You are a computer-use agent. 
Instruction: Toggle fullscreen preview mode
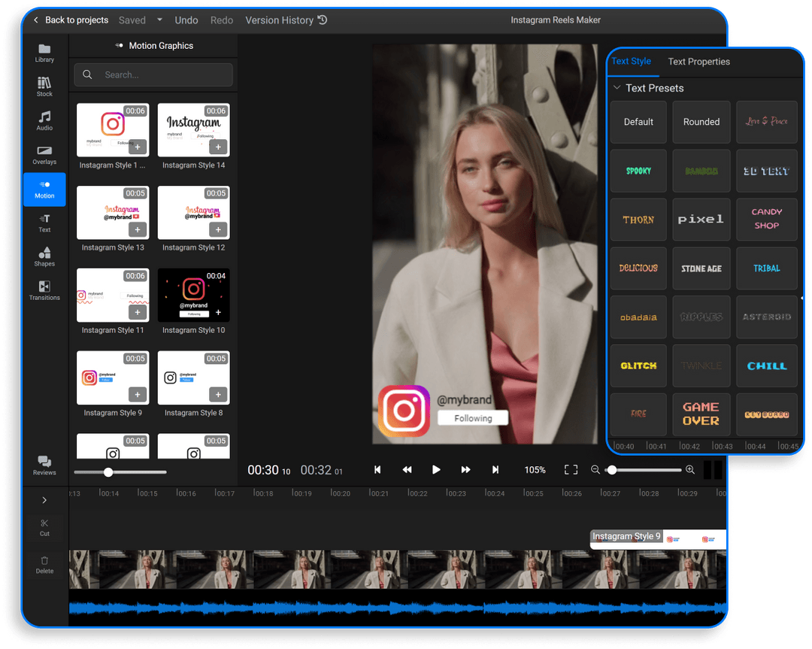click(571, 470)
